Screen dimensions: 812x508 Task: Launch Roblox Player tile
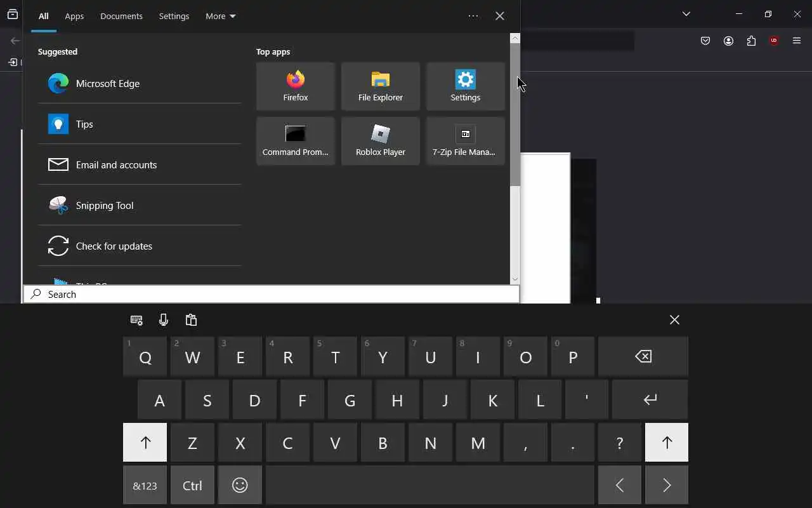381,141
